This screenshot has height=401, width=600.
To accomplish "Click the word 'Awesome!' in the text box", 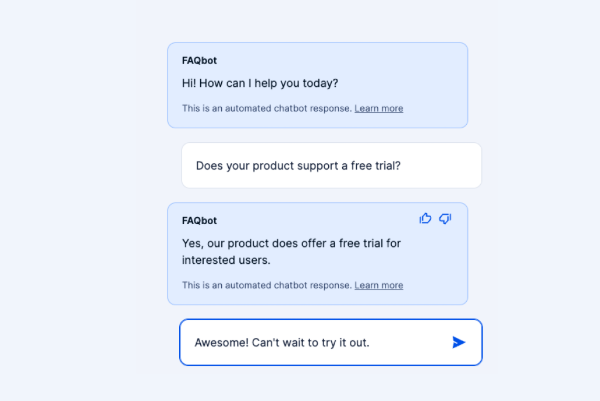I will click(222, 342).
